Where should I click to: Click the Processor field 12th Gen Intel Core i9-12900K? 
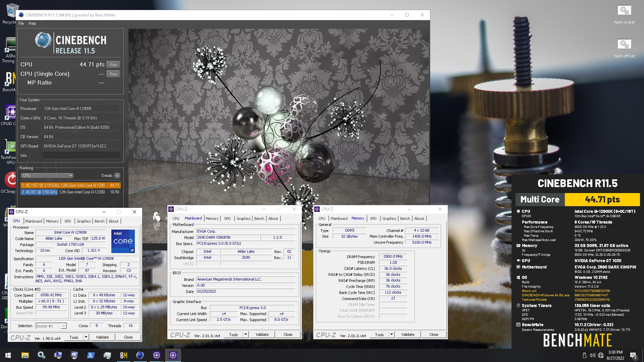[x=81, y=109]
